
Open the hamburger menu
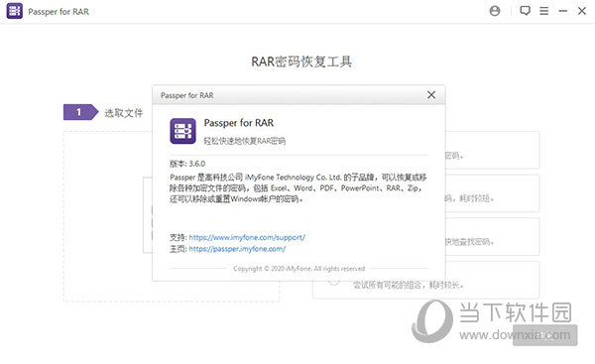(x=543, y=11)
